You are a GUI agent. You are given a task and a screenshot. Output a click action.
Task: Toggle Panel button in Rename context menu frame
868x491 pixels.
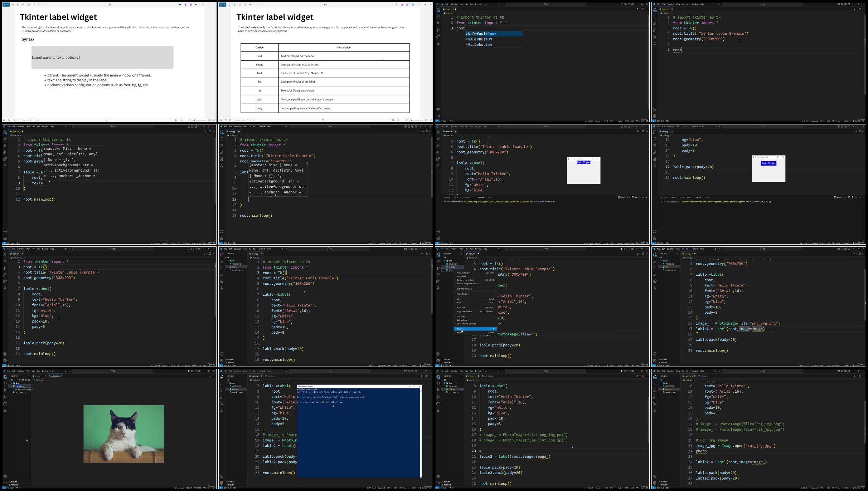point(625,249)
